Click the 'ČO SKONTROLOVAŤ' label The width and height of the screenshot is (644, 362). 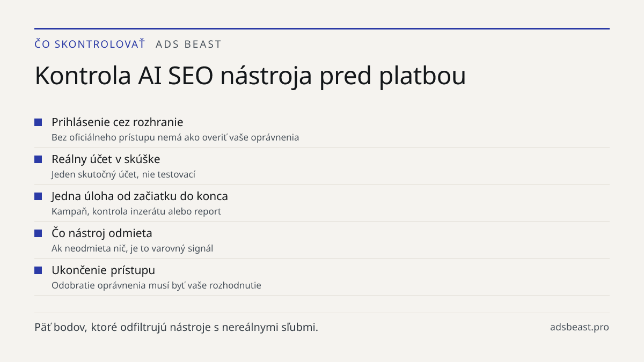(x=90, y=44)
